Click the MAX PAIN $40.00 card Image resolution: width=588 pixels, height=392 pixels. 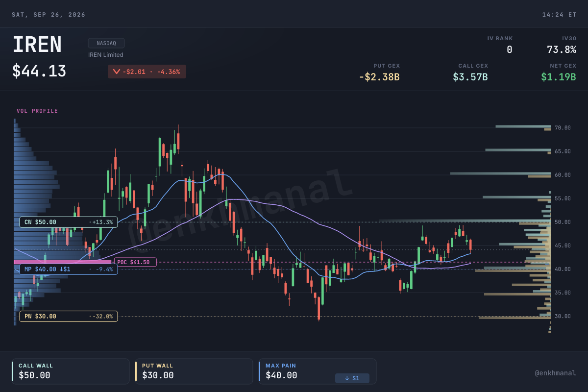coord(317,371)
